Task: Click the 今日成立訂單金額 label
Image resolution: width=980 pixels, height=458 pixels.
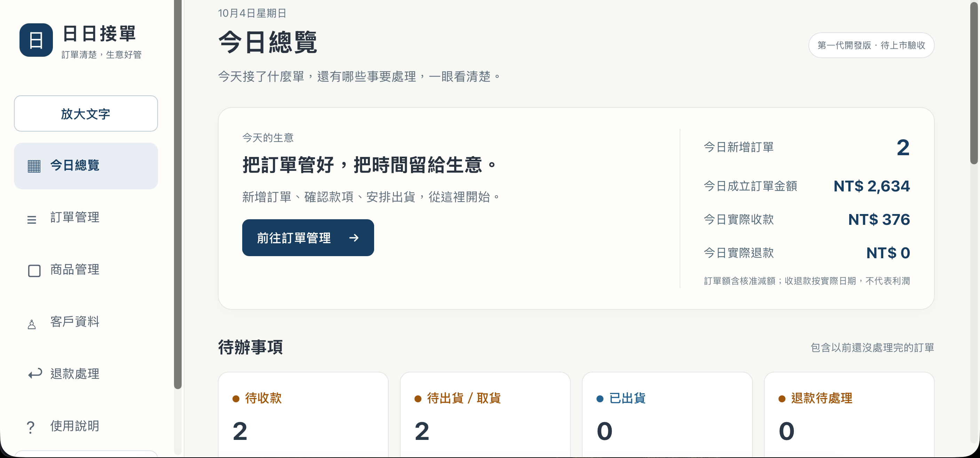Action: point(750,186)
